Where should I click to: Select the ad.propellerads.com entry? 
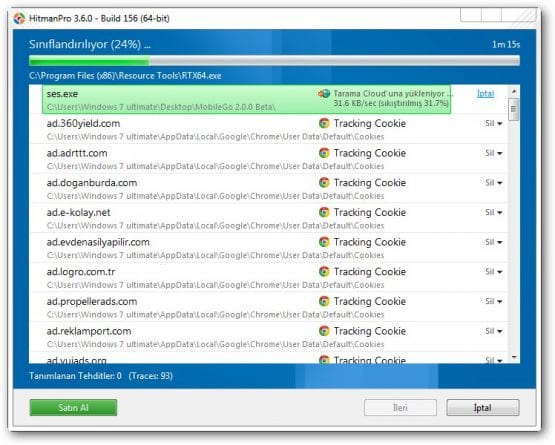click(x=269, y=307)
